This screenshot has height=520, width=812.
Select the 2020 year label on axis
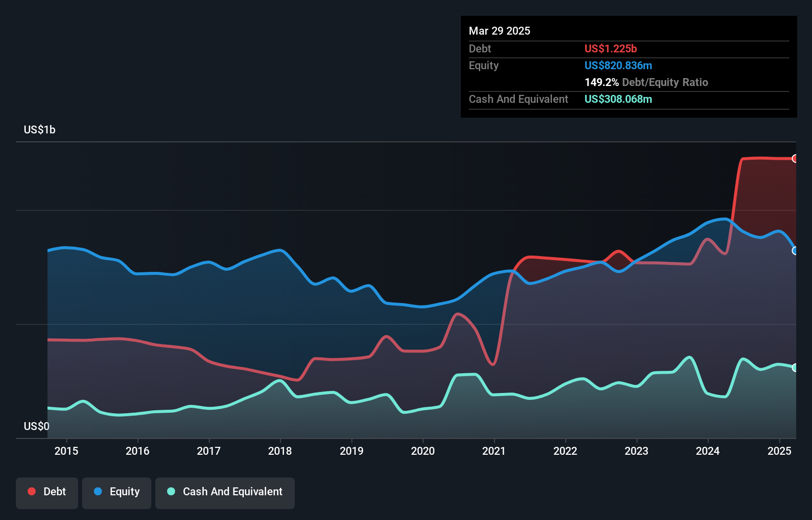pos(423,451)
